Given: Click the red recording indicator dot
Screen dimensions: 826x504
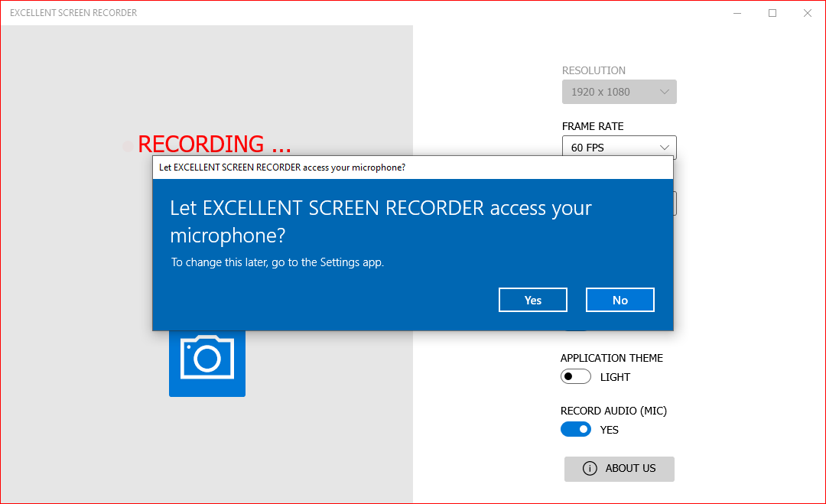Looking at the screenshot, I should coord(128,145).
